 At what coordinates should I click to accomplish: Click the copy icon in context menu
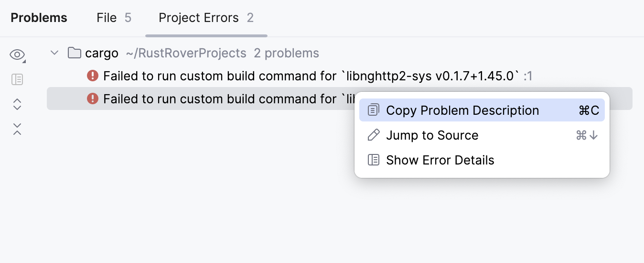click(x=374, y=110)
